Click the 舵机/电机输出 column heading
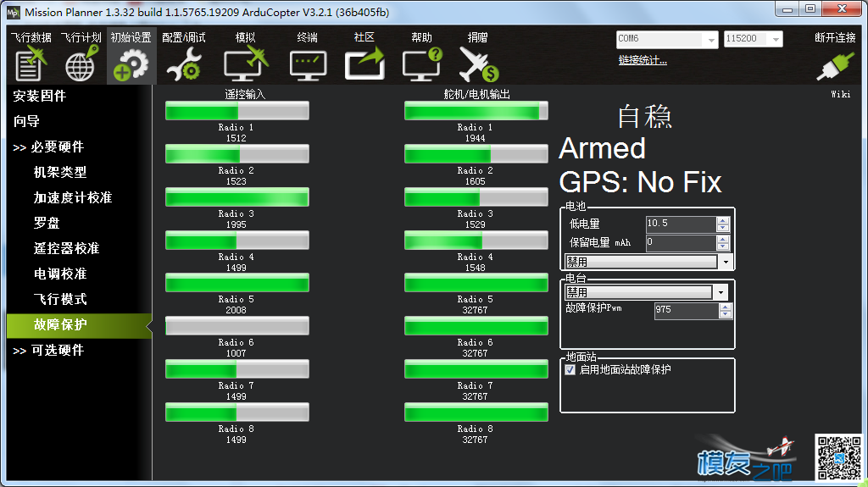 476,95
